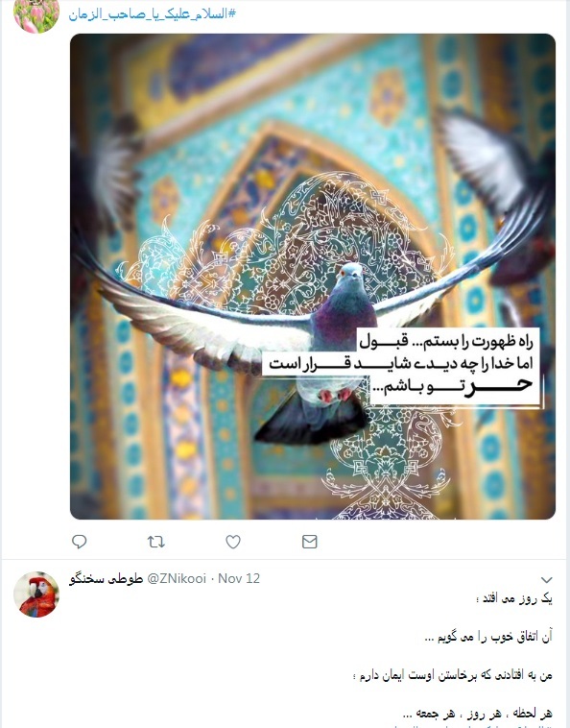This screenshot has height=728, width=570.
Task: Open the #السلام_علیک_یا_صاحب_الزمان hashtag
Action: click(153, 14)
